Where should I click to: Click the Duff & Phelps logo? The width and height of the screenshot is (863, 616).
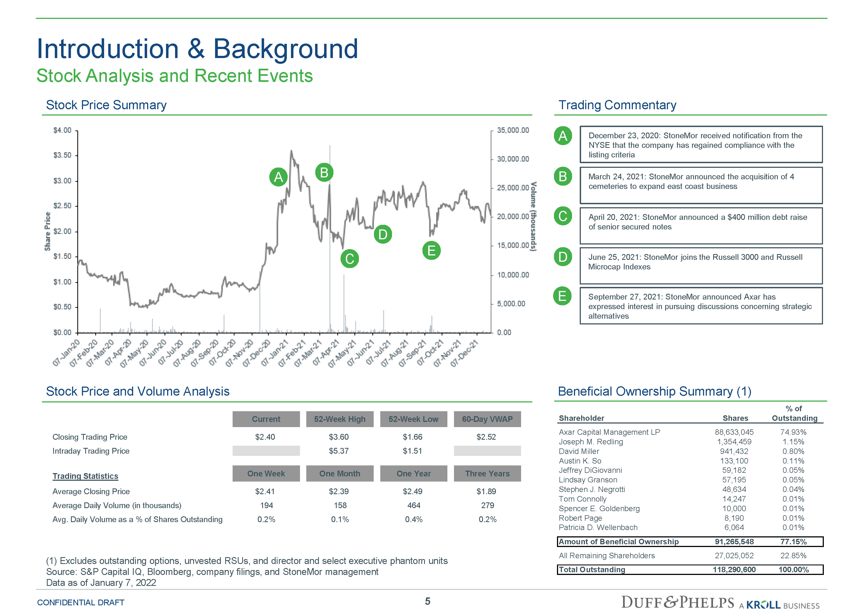[678, 602]
